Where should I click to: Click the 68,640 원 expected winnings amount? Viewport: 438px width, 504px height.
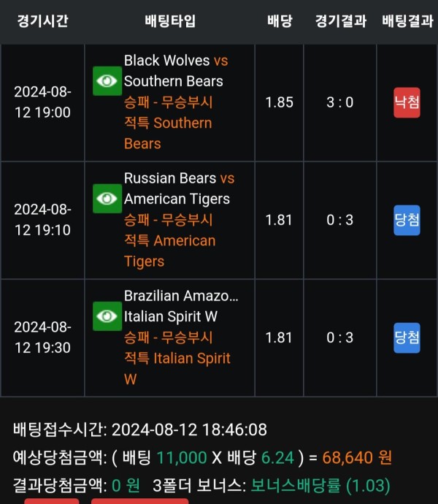357,457
